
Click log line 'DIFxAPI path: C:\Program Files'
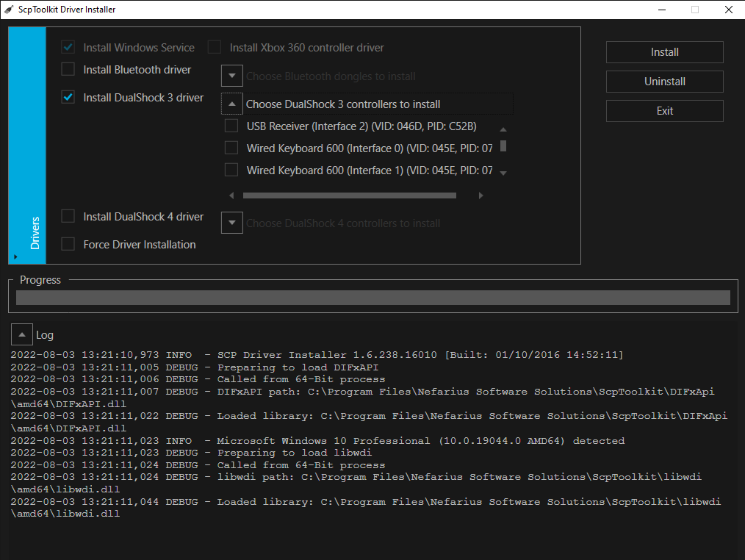coord(362,398)
